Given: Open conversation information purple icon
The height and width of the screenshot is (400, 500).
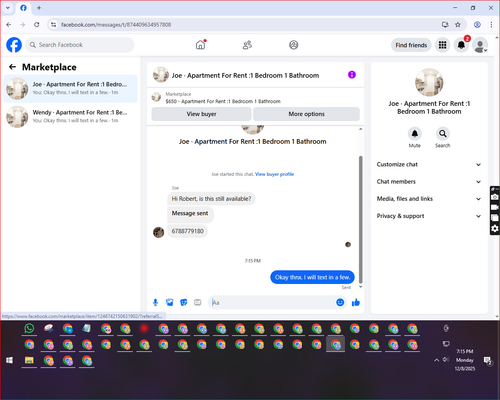Looking at the screenshot, I should coord(352,75).
